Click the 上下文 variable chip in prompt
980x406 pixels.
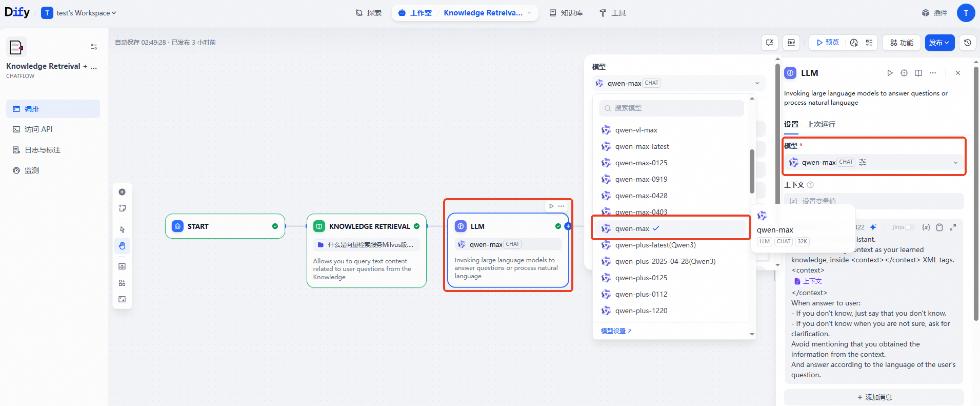click(808, 281)
